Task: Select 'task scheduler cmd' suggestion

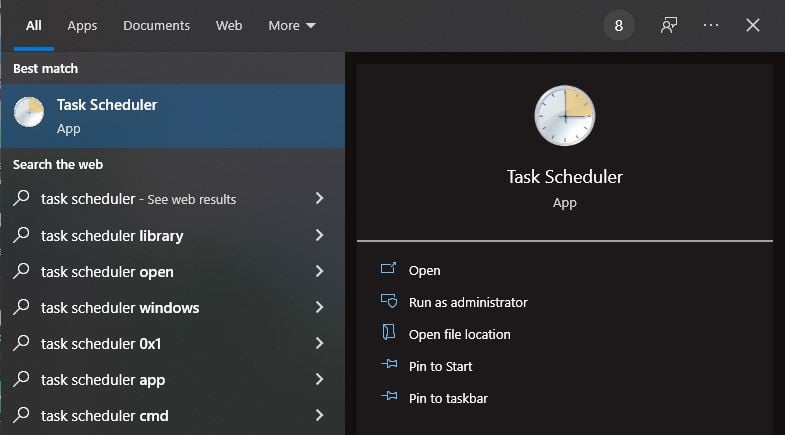Action: coord(173,415)
